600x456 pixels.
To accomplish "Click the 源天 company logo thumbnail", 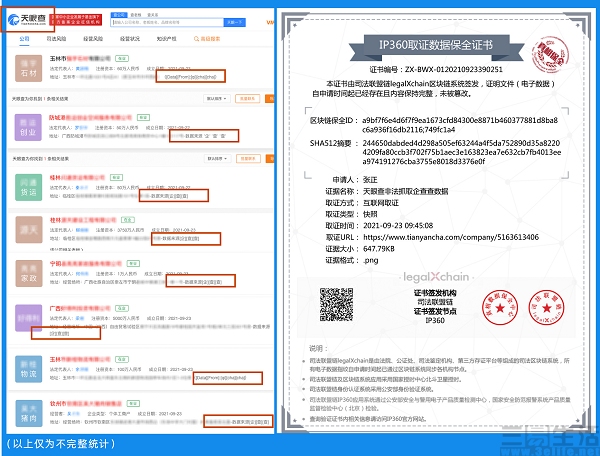I will point(29,230).
